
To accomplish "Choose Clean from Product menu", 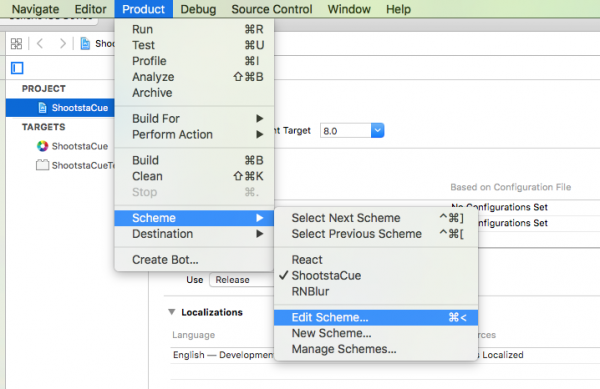I will (194, 176).
